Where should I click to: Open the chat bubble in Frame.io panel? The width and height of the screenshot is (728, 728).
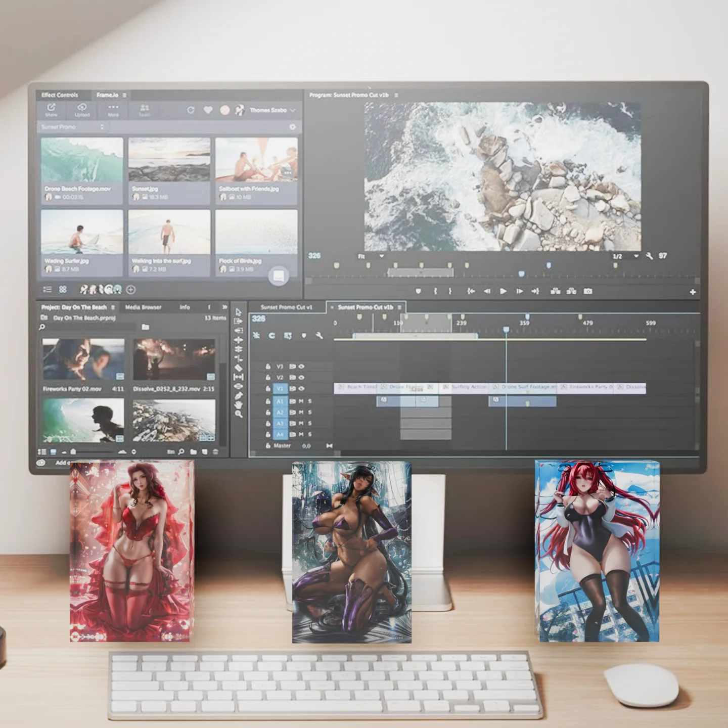[x=278, y=276]
